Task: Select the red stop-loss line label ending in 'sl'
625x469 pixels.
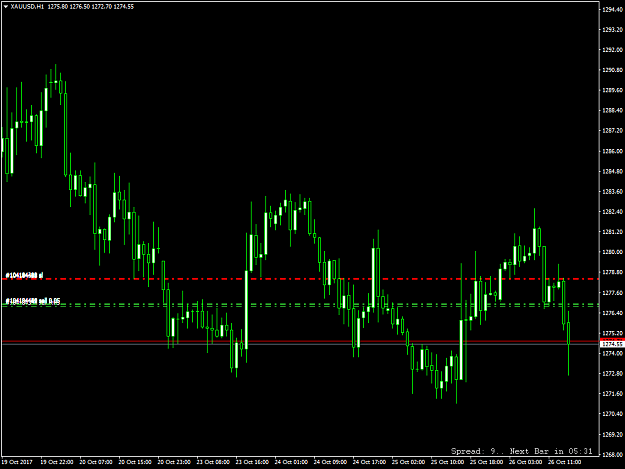Action: tap(24, 275)
